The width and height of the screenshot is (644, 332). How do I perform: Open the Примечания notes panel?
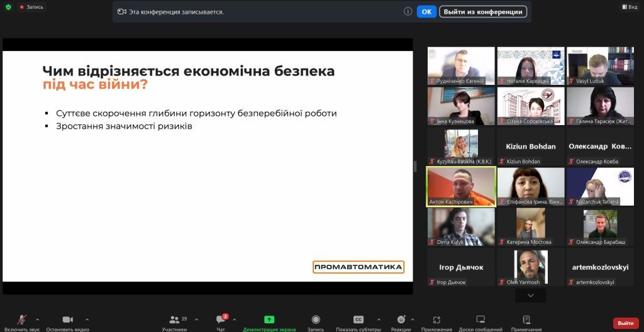(526, 323)
